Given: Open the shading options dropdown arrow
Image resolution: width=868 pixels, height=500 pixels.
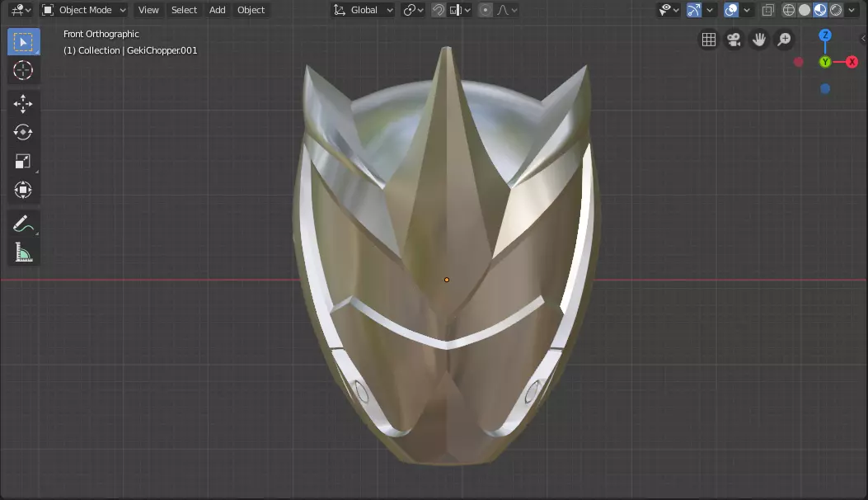Looking at the screenshot, I should (852, 10).
